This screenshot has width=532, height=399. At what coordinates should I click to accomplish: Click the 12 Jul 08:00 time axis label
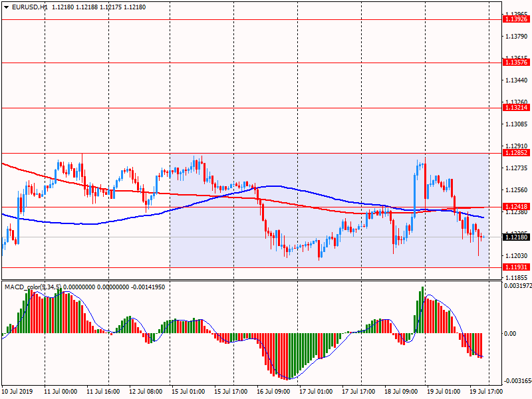146,392
